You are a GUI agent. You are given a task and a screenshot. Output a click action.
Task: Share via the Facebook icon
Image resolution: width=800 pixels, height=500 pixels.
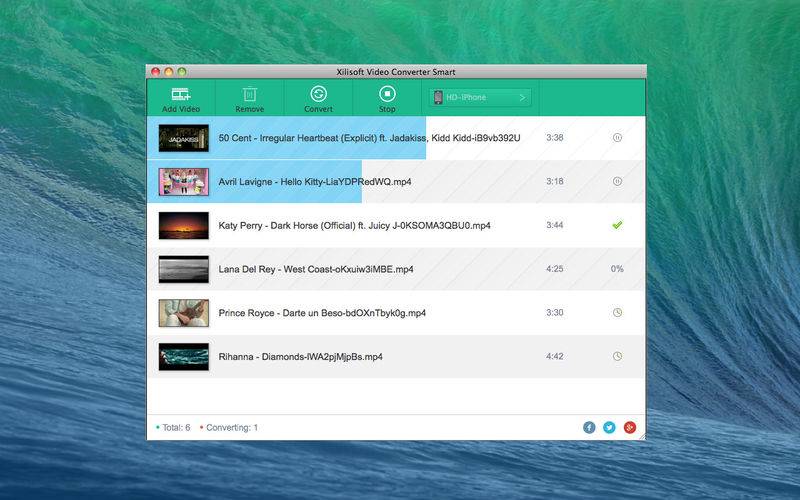coord(589,428)
